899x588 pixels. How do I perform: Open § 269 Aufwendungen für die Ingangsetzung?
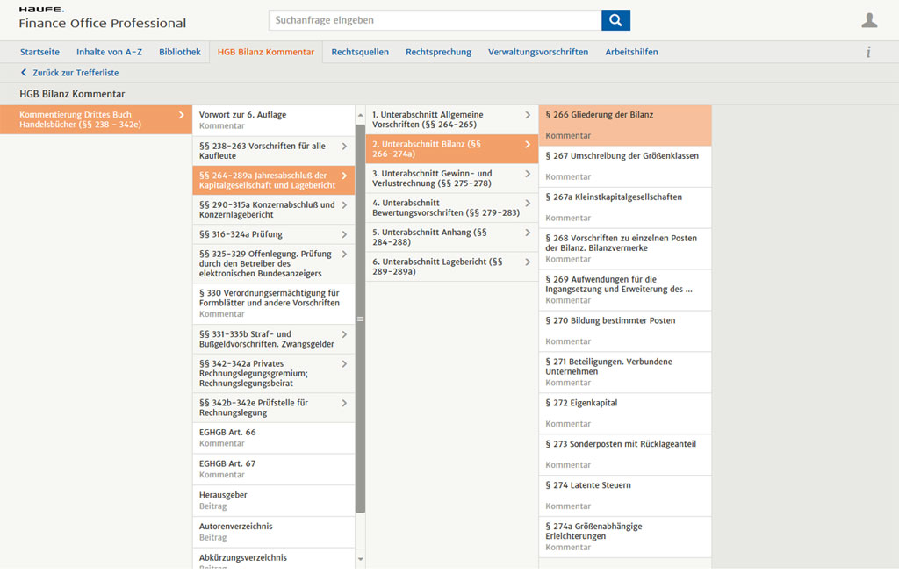click(625, 290)
